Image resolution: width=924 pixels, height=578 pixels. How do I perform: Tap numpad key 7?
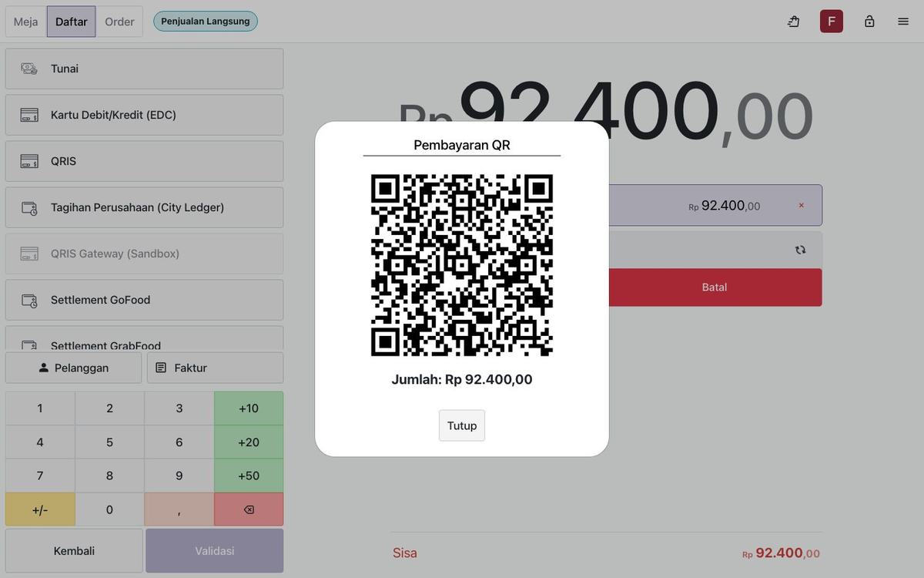pyautogui.click(x=40, y=476)
